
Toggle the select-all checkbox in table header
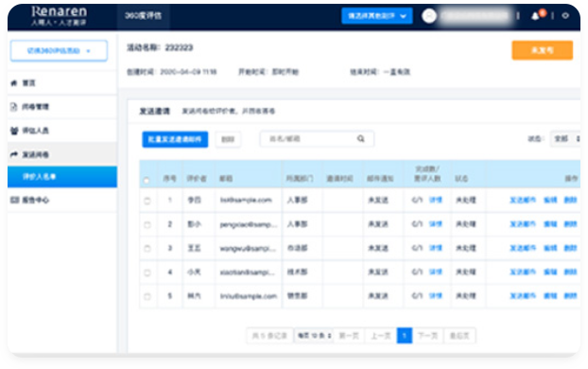click(x=147, y=181)
